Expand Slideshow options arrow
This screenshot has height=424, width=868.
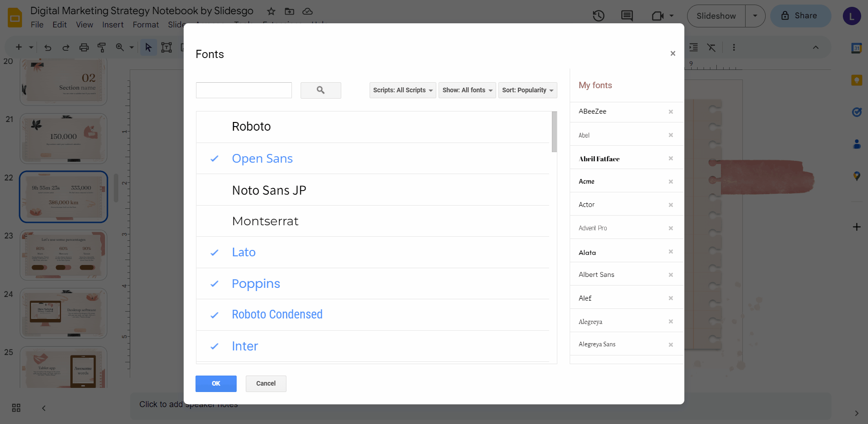coord(755,16)
